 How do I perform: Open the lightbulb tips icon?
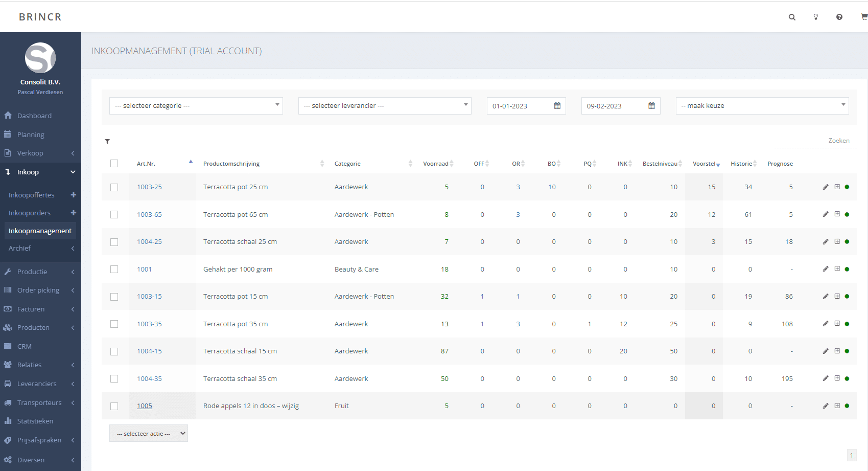816,17
